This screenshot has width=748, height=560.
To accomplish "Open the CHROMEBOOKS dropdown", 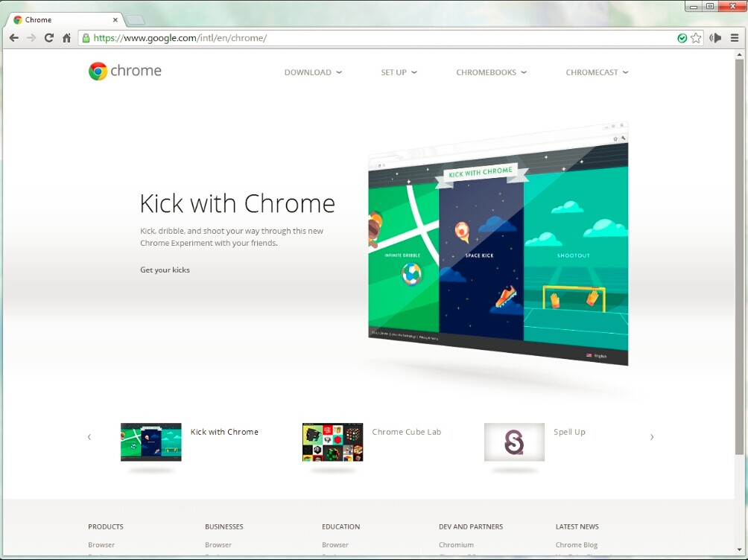I will click(491, 72).
